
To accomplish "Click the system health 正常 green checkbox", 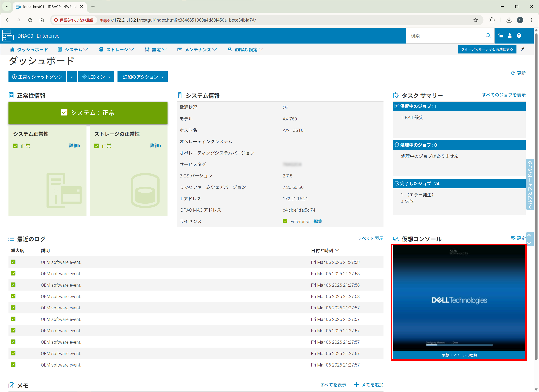I will (16, 146).
